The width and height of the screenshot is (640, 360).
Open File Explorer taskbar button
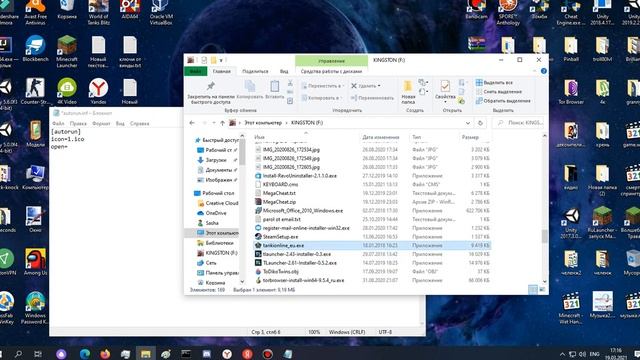(146, 354)
